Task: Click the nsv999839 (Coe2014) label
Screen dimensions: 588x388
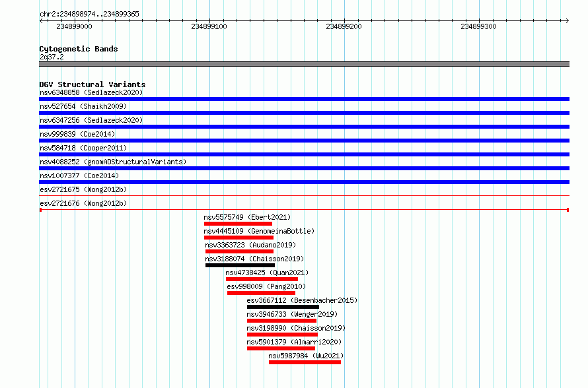Action: 77,134
